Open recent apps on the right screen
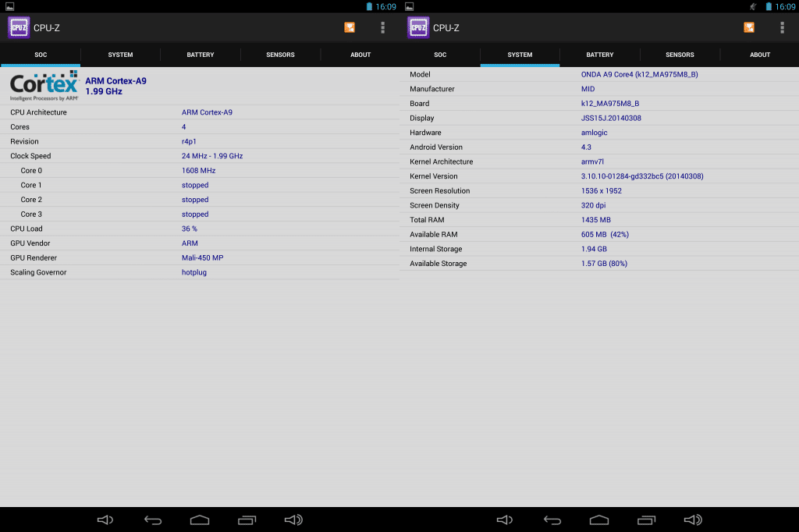The width and height of the screenshot is (799, 532). click(x=647, y=520)
